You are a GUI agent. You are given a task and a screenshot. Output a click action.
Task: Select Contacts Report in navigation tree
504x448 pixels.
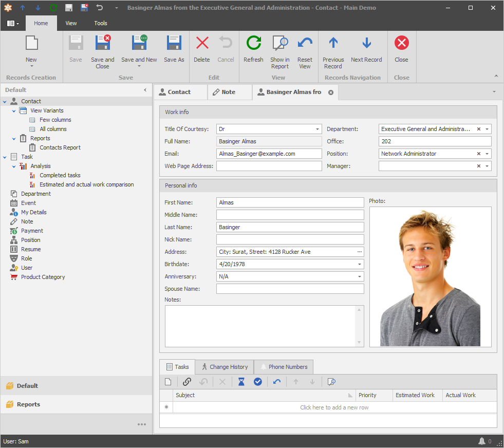click(x=60, y=148)
